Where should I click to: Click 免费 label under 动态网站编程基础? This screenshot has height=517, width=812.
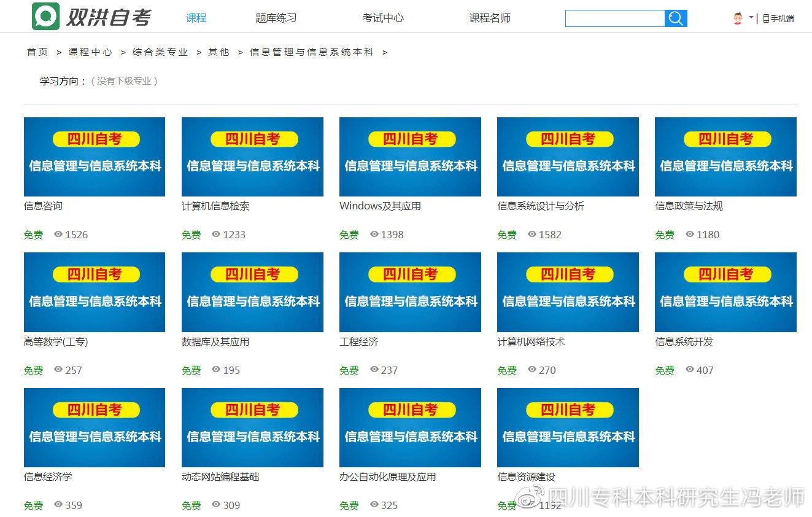(191, 506)
